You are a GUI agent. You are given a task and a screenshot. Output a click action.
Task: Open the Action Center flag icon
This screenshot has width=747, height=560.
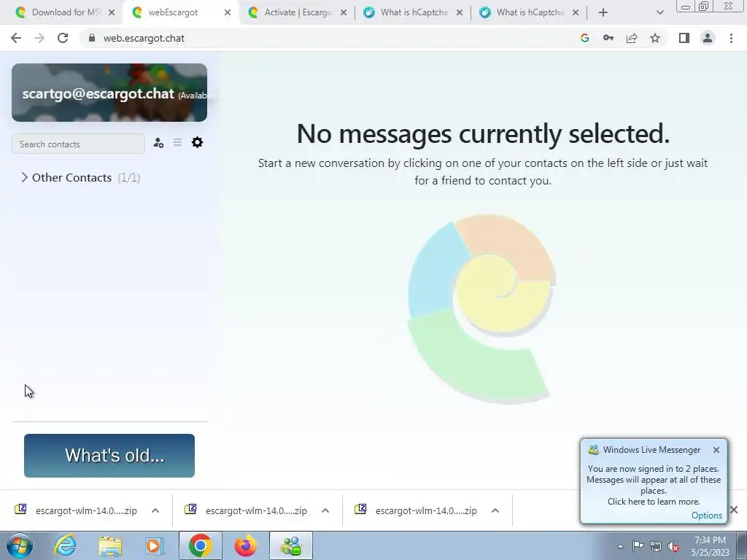pyautogui.click(x=638, y=546)
